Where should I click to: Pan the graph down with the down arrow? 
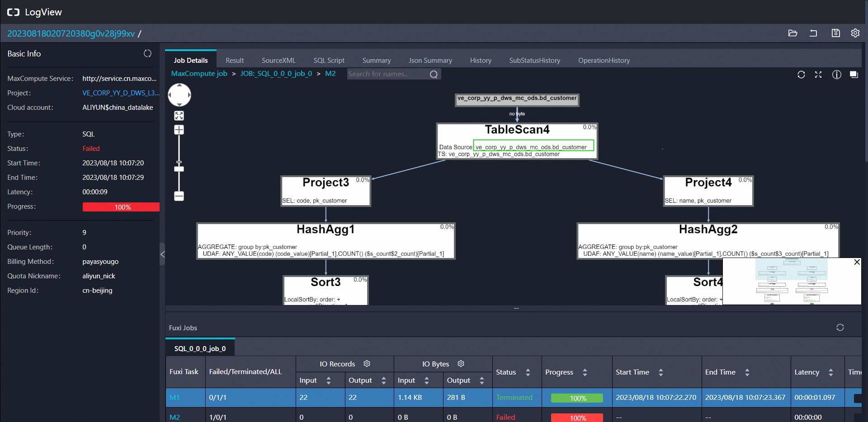pos(179,104)
